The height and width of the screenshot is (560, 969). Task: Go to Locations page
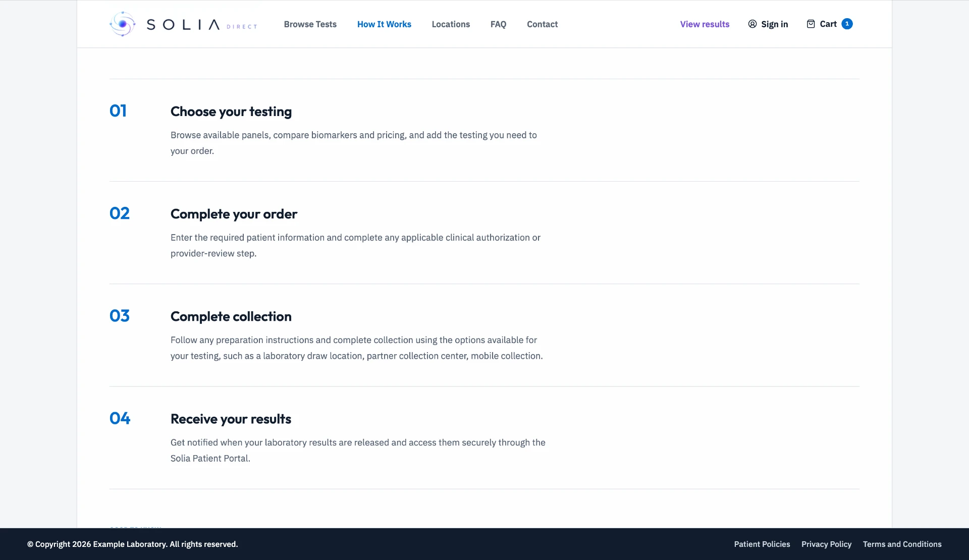pos(451,24)
